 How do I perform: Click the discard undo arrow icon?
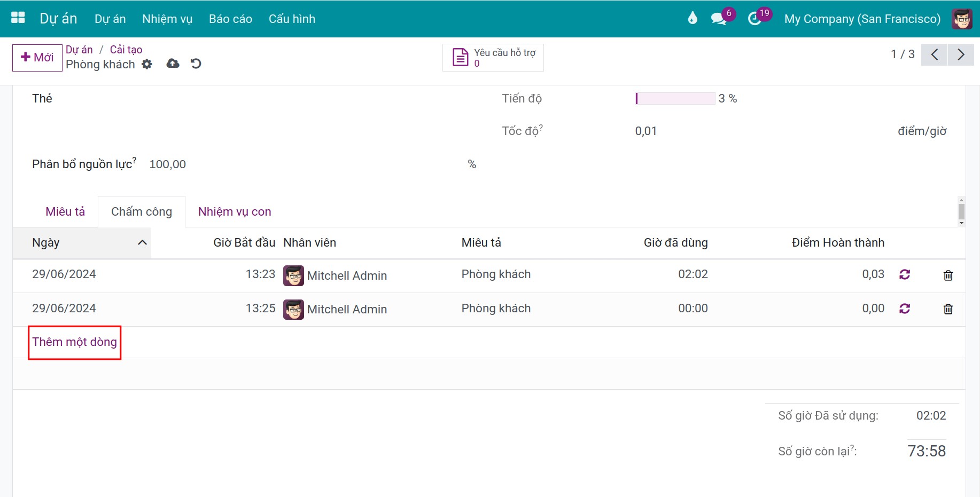(x=196, y=64)
